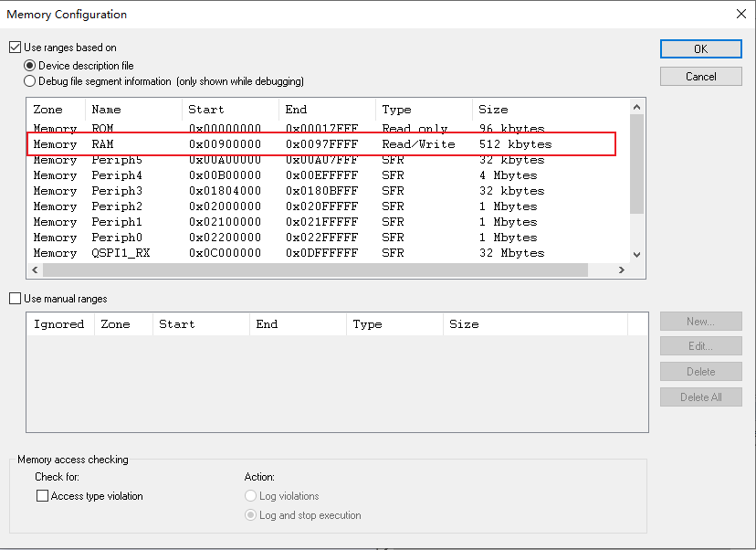Click the Size column header in upper list
The image size is (756, 550).
pos(493,110)
